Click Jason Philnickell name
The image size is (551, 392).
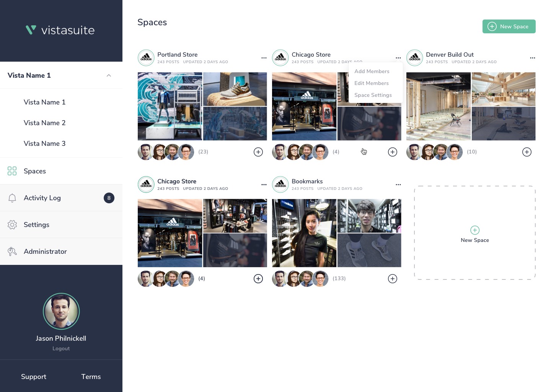(61, 338)
